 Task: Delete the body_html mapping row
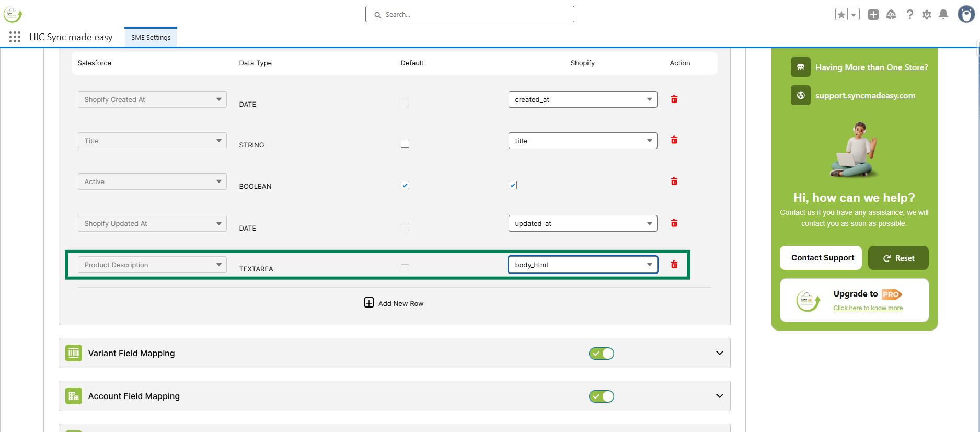click(x=674, y=264)
